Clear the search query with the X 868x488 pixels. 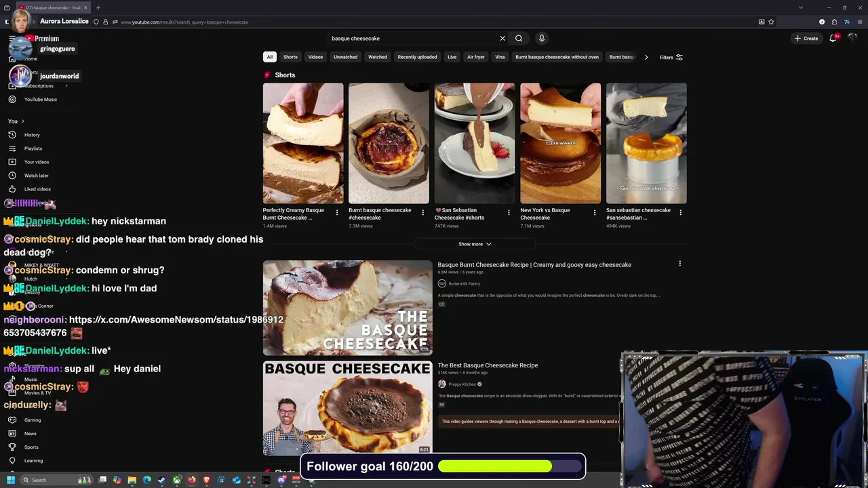[x=502, y=39]
